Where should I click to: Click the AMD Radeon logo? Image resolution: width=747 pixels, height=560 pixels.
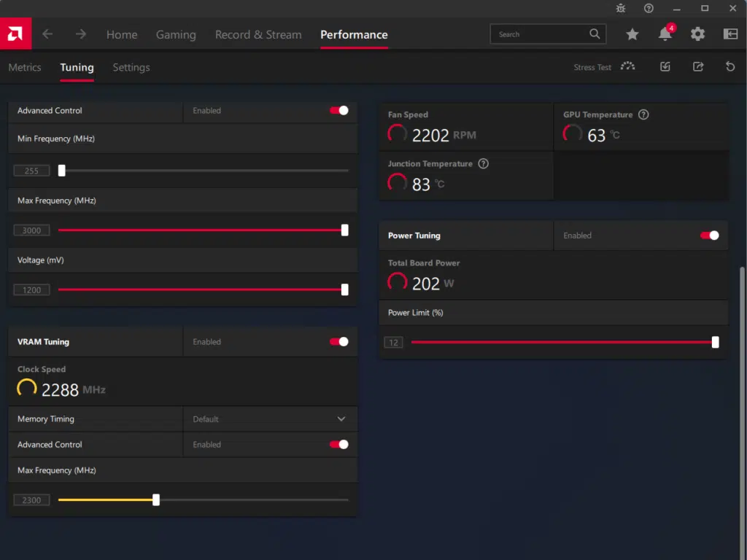click(x=15, y=34)
